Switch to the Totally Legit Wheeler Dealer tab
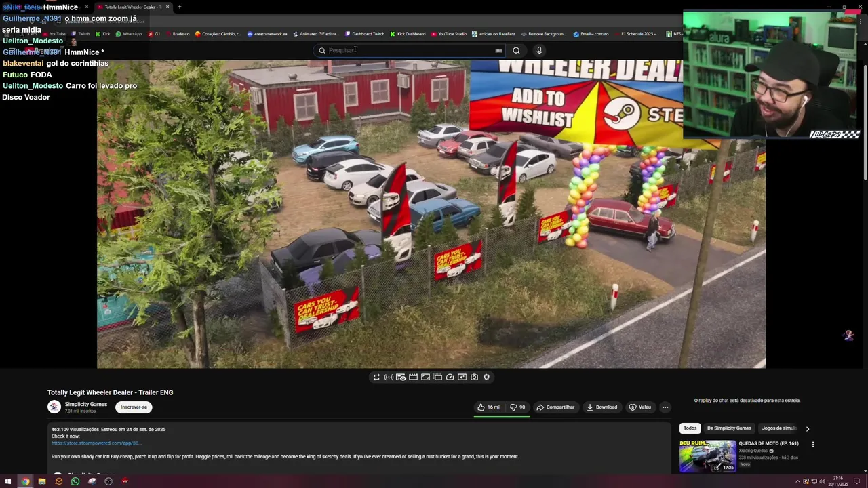Viewport: 868px width, 488px height. 132,7
